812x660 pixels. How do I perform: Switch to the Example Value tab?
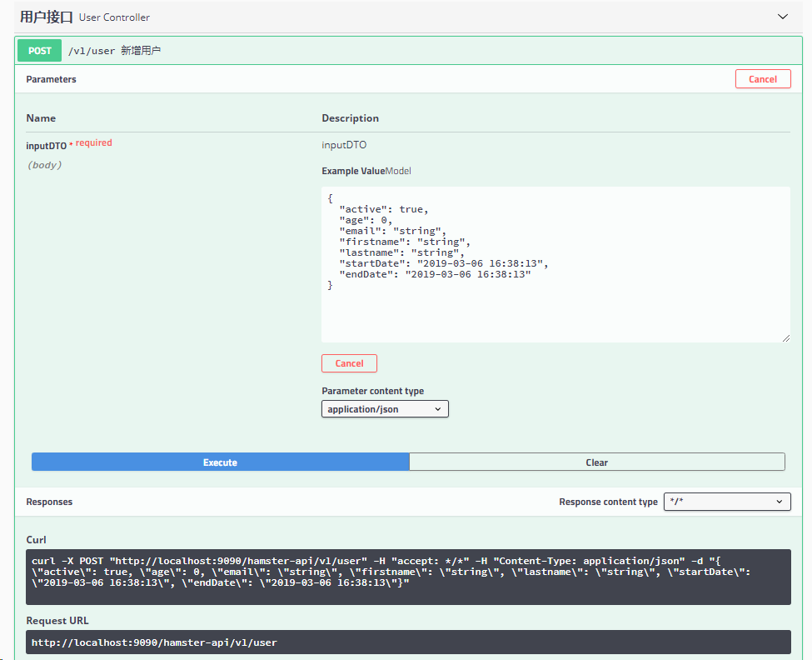pyautogui.click(x=353, y=171)
